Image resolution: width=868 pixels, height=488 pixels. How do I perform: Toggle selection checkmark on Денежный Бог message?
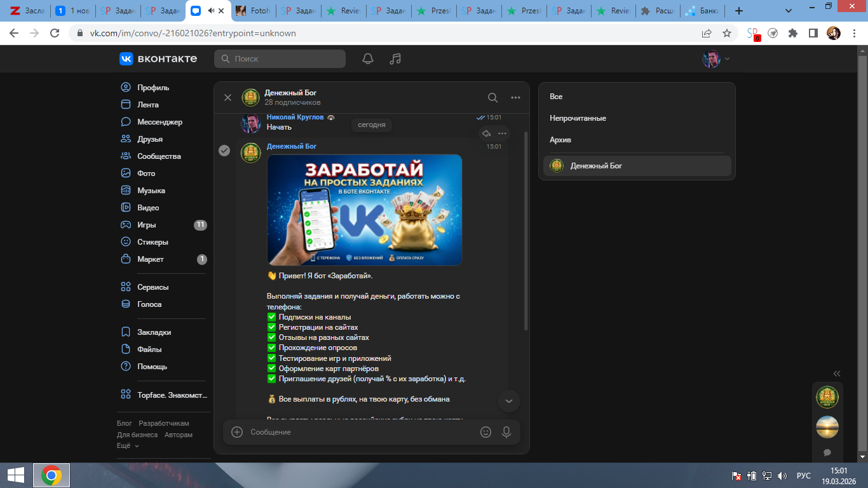(x=224, y=151)
